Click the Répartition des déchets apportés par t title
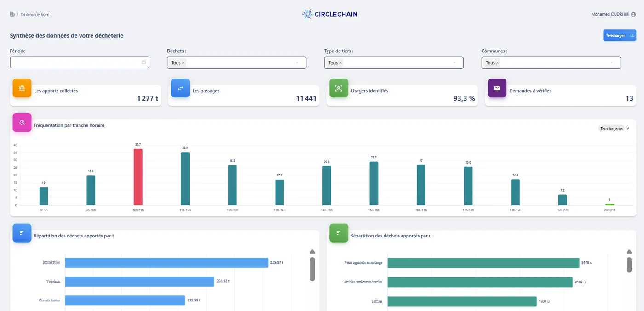The height and width of the screenshot is (311, 644). tap(74, 236)
